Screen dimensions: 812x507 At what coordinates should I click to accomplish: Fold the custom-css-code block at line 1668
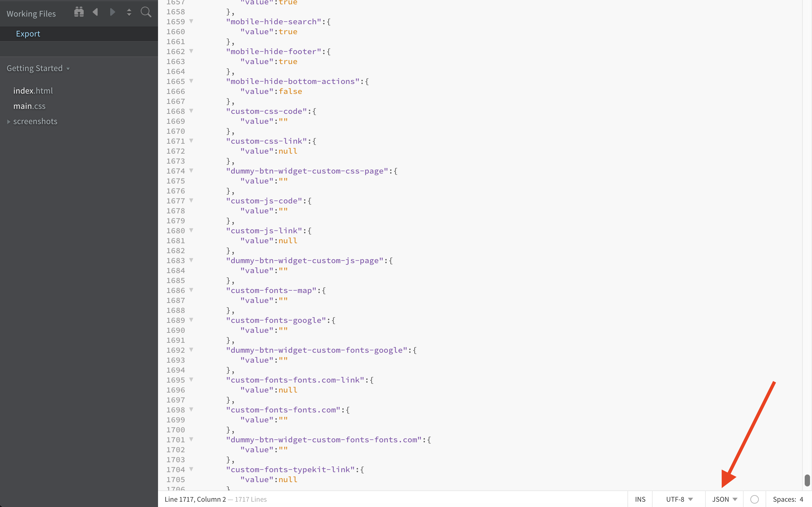click(191, 110)
